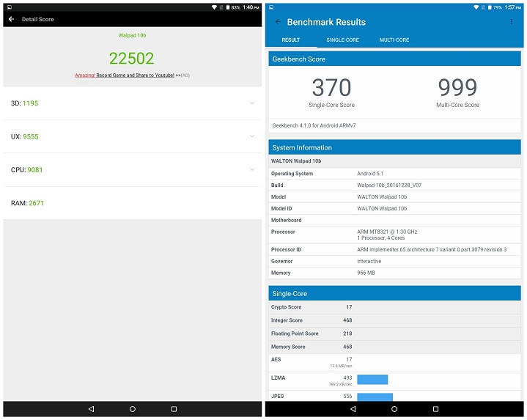Expand the UX score row
The image size is (527, 420).
tap(133, 136)
